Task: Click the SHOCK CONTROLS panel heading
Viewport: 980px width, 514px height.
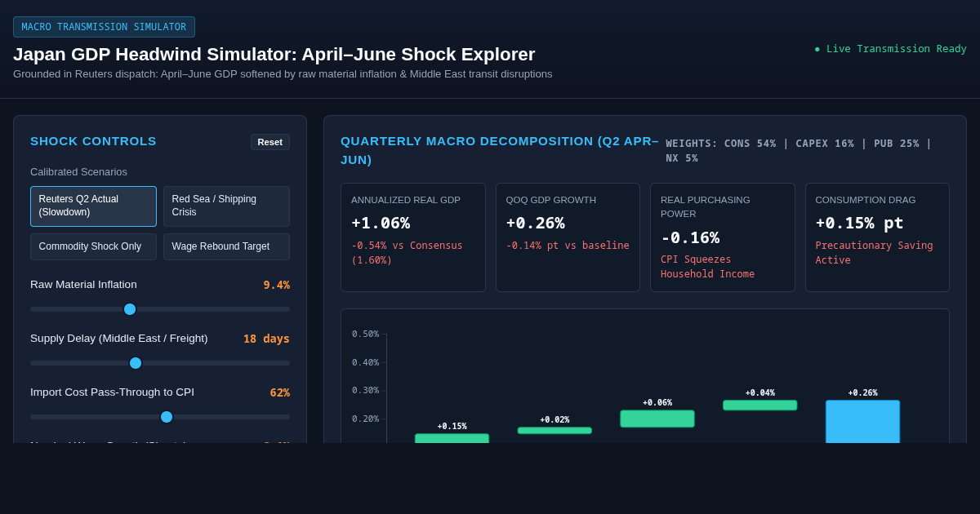Action: pyautogui.click(x=93, y=141)
